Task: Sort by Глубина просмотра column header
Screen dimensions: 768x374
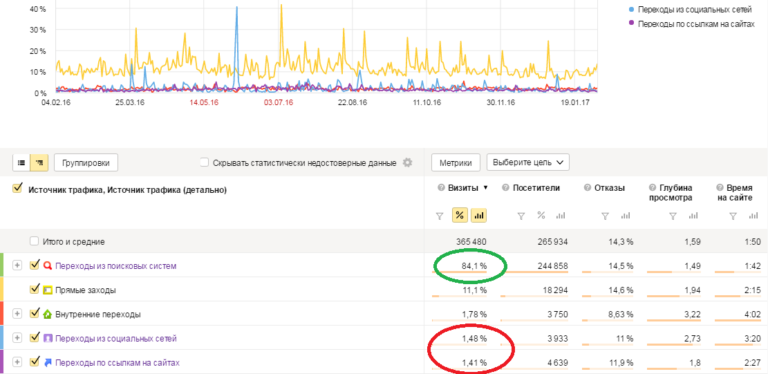Action: click(x=675, y=192)
